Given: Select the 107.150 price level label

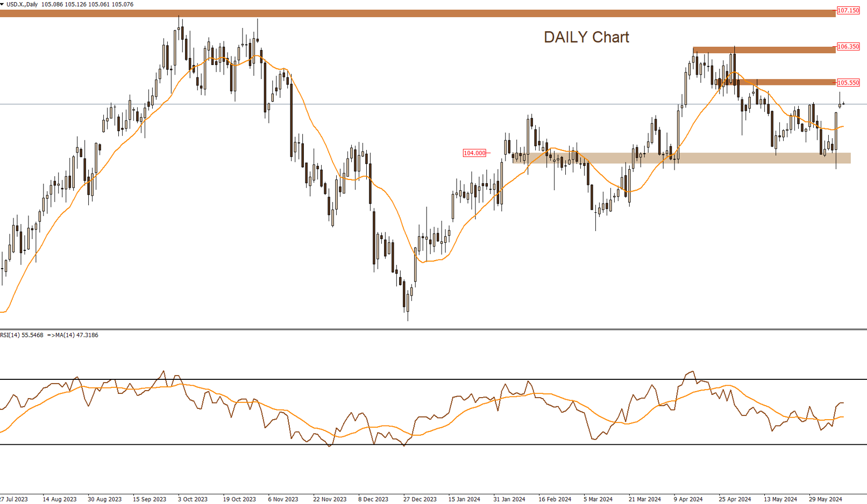Looking at the screenshot, I should click(848, 11).
